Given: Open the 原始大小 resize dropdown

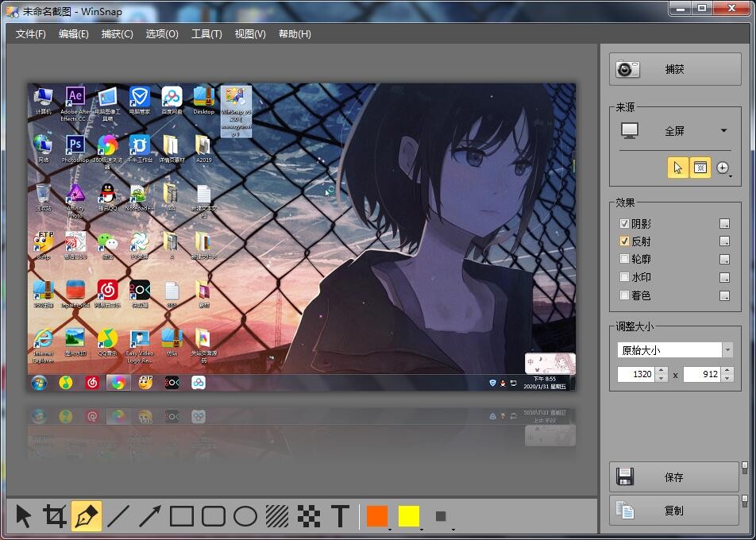Looking at the screenshot, I should point(727,350).
